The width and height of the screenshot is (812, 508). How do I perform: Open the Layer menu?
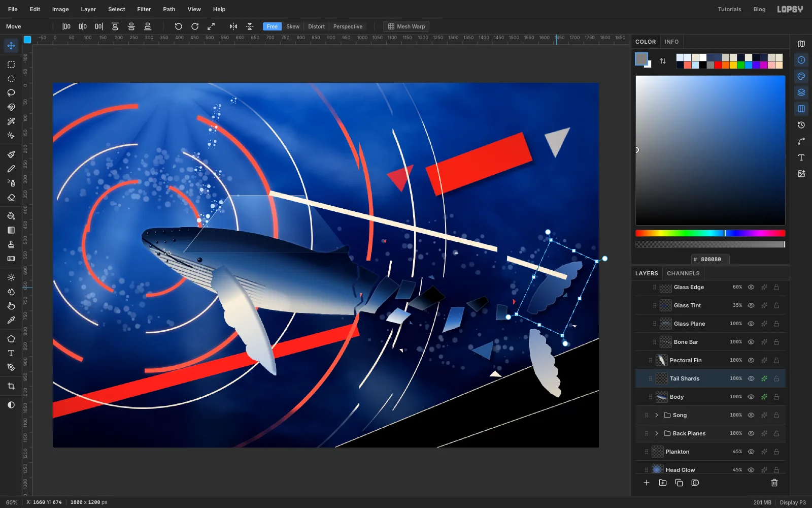pyautogui.click(x=88, y=9)
